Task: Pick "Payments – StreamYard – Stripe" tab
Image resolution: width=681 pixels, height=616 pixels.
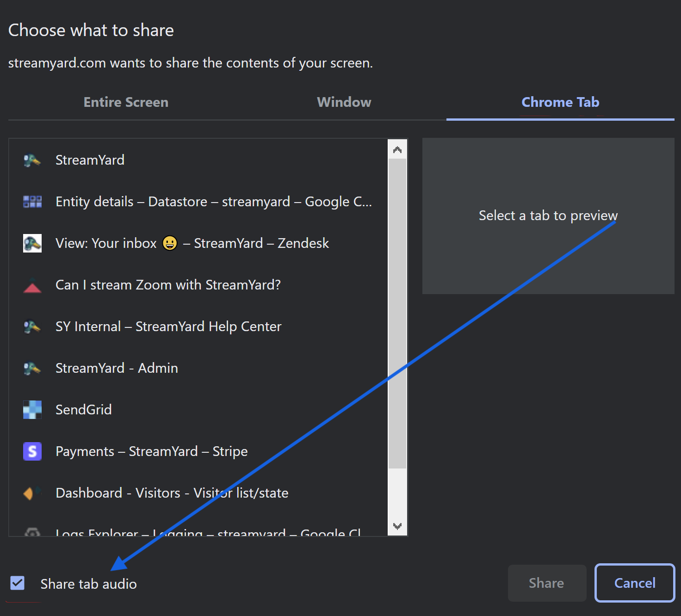Action: (198, 451)
